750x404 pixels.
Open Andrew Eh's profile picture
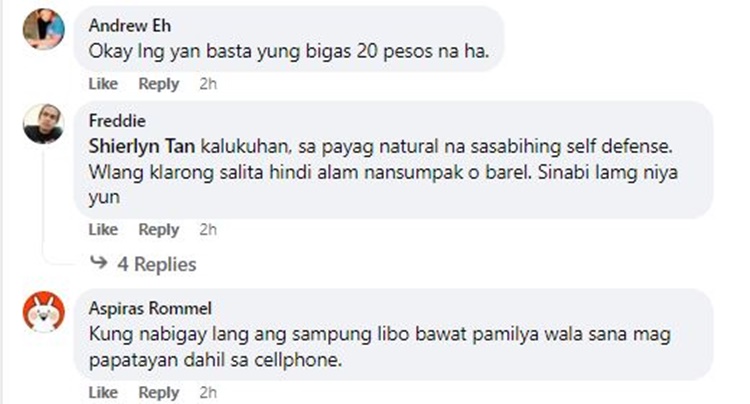point(44,28)
